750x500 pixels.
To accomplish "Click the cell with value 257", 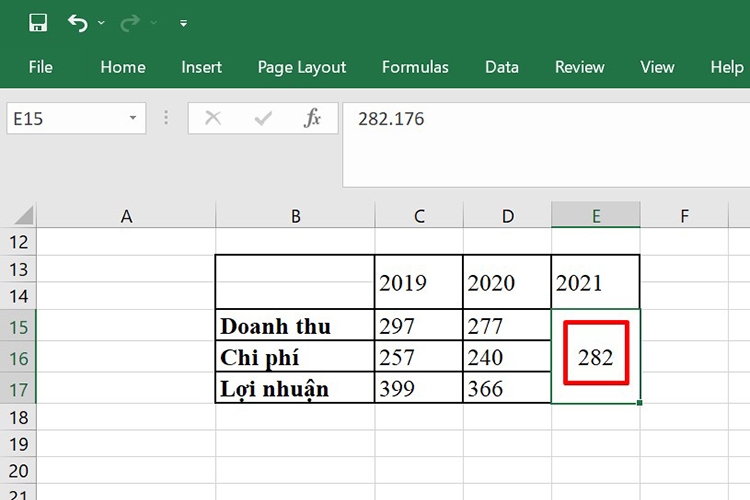I will pos(419,357).
